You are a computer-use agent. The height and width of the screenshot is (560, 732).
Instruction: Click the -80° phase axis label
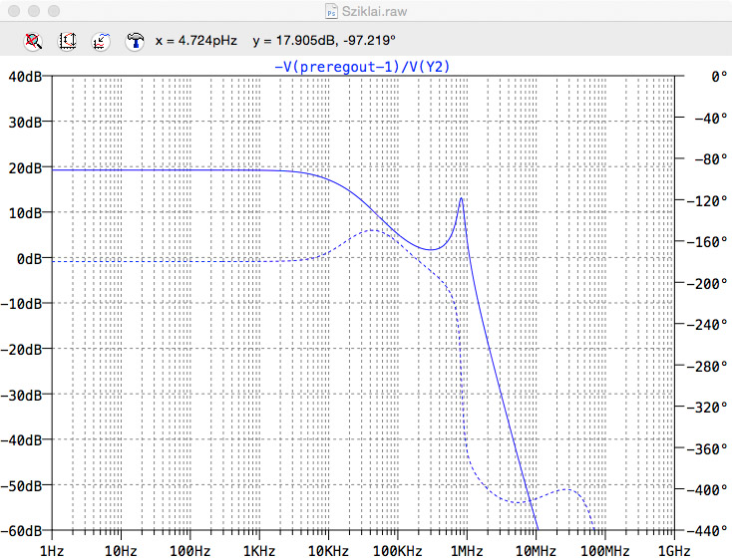(711, 159)
